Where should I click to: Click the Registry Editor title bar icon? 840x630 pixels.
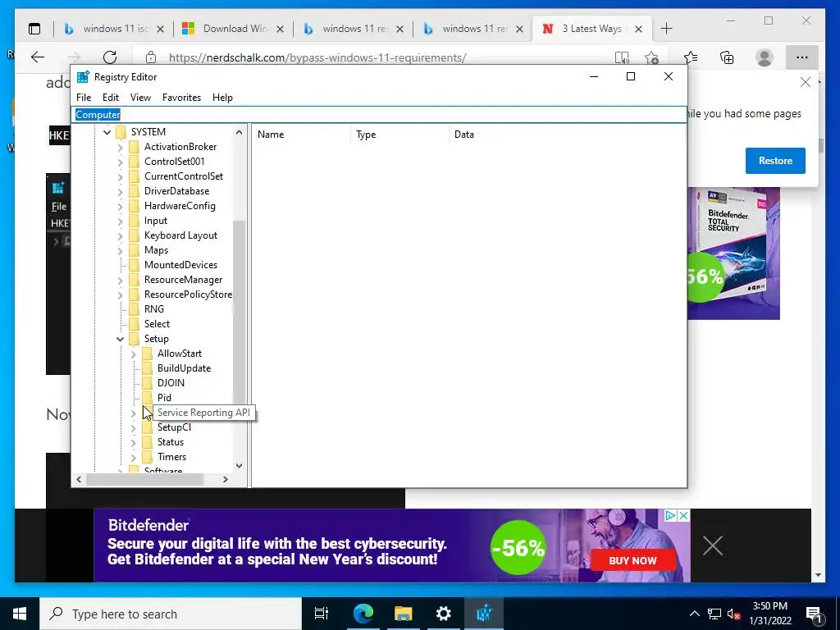[83, 76]
